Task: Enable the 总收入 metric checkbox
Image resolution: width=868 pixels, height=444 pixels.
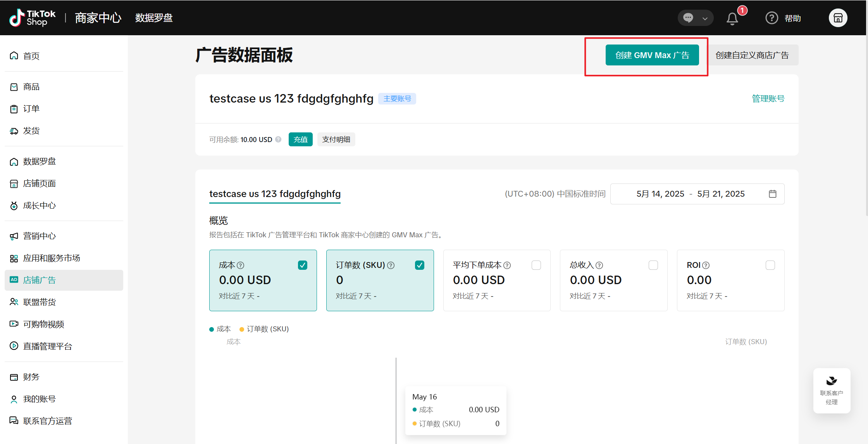Action: [653, 265]
